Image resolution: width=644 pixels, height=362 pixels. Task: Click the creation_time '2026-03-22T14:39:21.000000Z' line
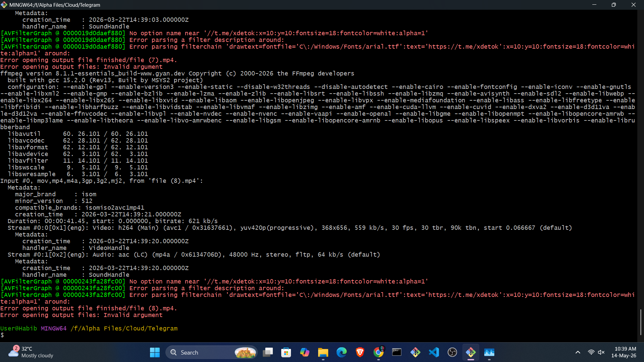pos(98,214)
